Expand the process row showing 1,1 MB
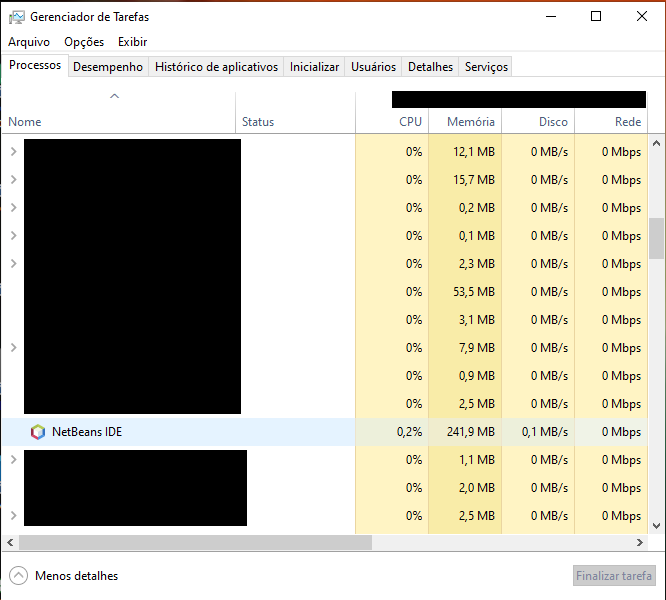The width and height of the screenshot is (666, 600). (x=14, y=459)
